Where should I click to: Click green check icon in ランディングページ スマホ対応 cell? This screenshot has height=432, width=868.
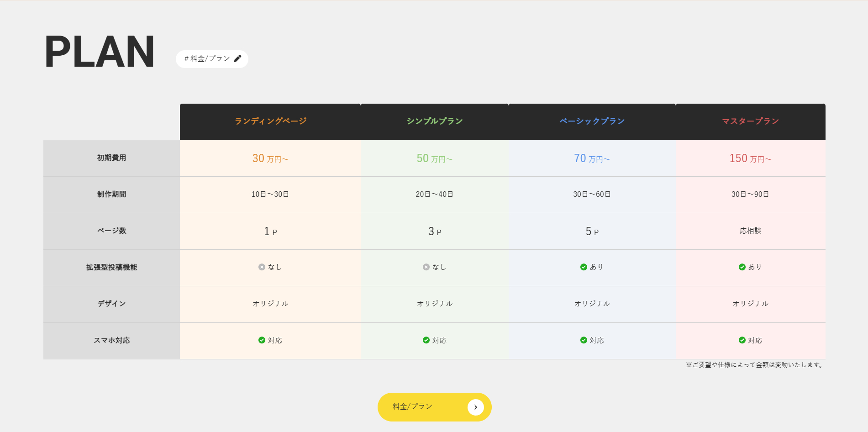(262, 340)
